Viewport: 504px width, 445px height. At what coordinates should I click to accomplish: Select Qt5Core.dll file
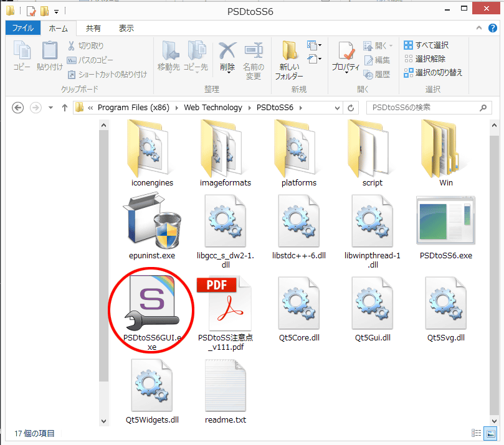click(299, 309)
